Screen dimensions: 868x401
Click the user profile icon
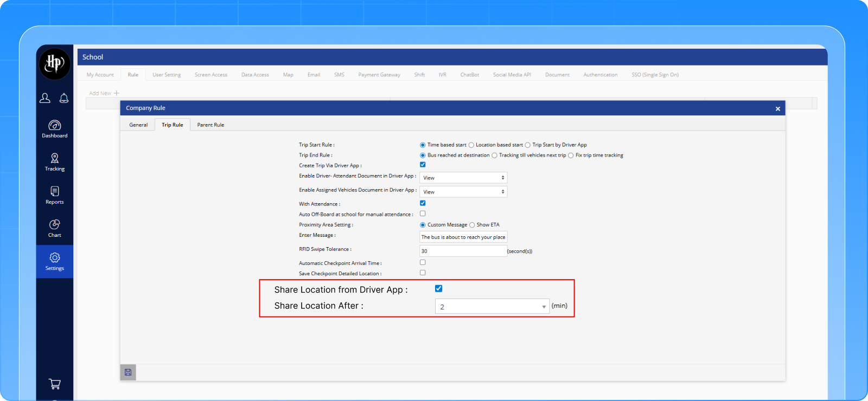click(x=45, y=98)
